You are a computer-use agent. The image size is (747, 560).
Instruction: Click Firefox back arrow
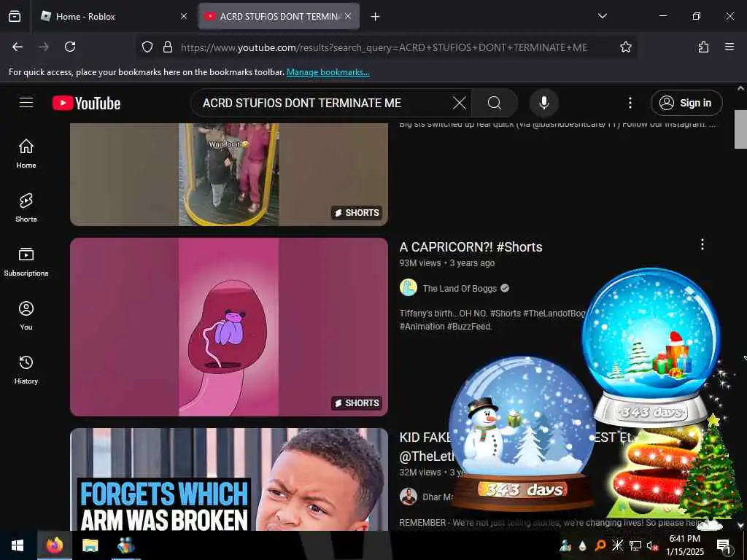[18, 47]
